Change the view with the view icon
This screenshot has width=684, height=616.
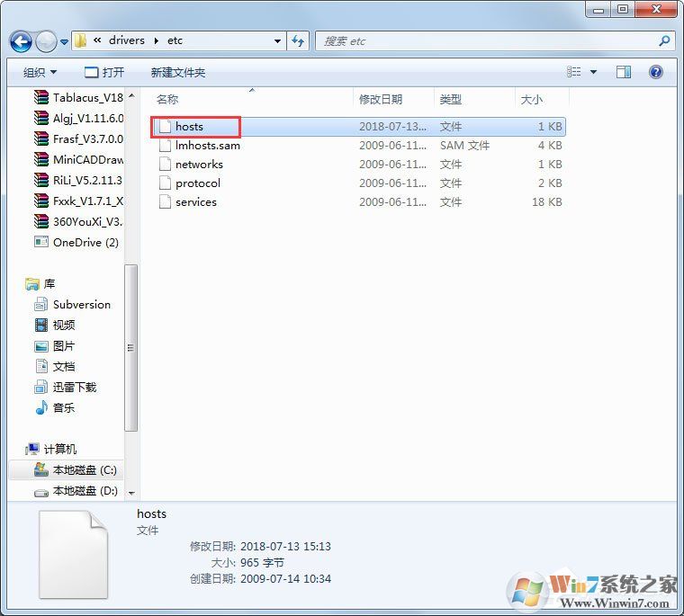[x=573, y=72]
